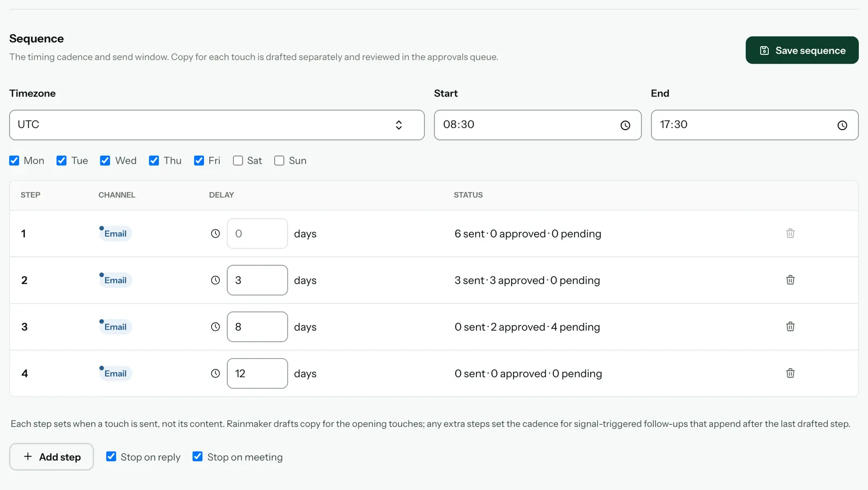Edit the Start time 08:30 field
868x490 pixels.
(x=538, y=125)
